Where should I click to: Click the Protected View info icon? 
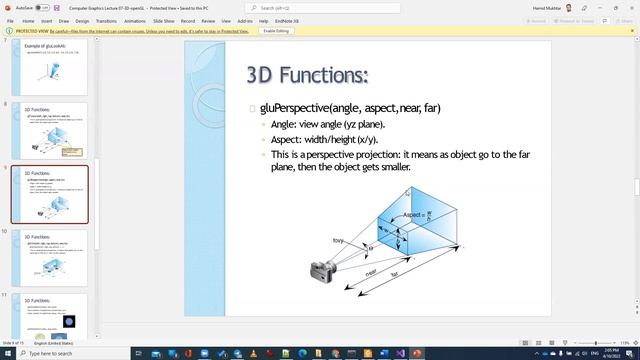click(x=9, y=31)
